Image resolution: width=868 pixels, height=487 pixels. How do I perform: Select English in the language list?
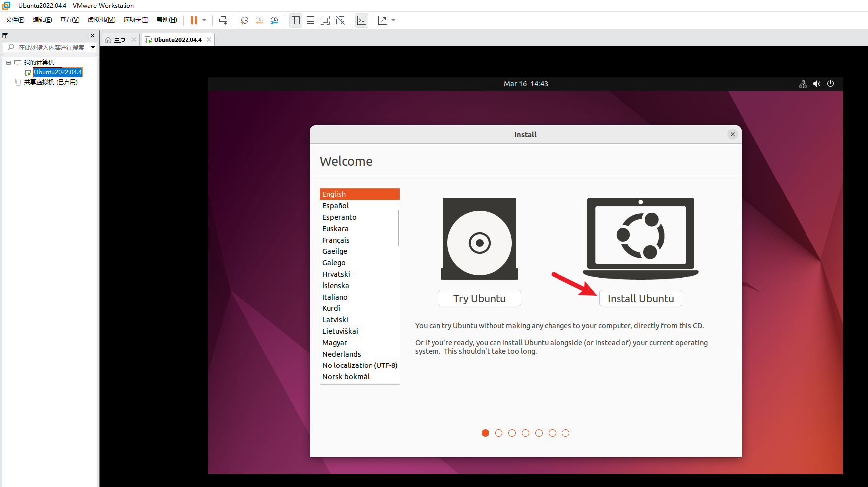click(x=360, y=194)
